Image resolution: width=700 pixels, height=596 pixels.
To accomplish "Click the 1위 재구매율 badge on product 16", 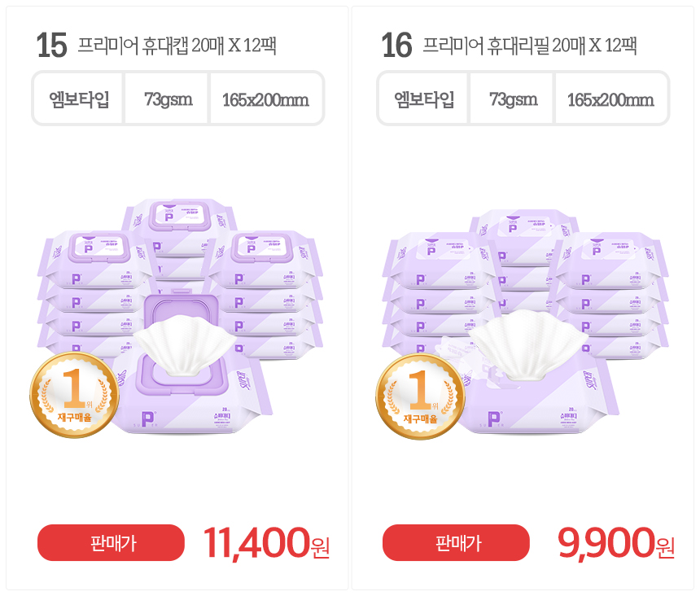I will (x=419, y=396).
